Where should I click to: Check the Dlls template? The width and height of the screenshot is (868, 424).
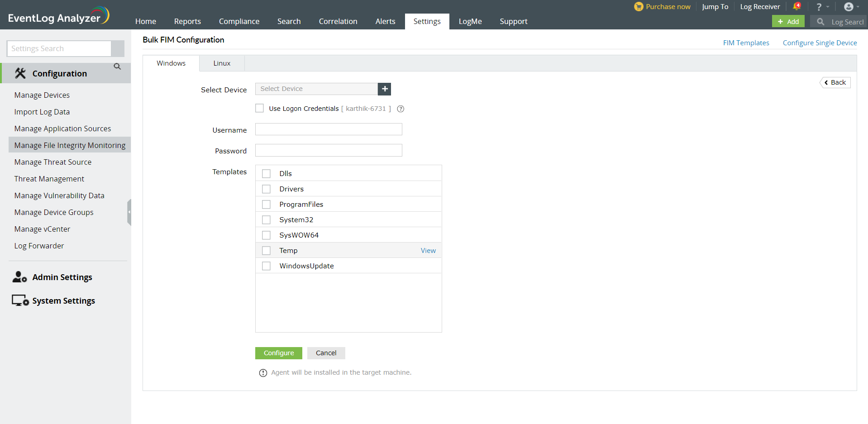[266, 174]
